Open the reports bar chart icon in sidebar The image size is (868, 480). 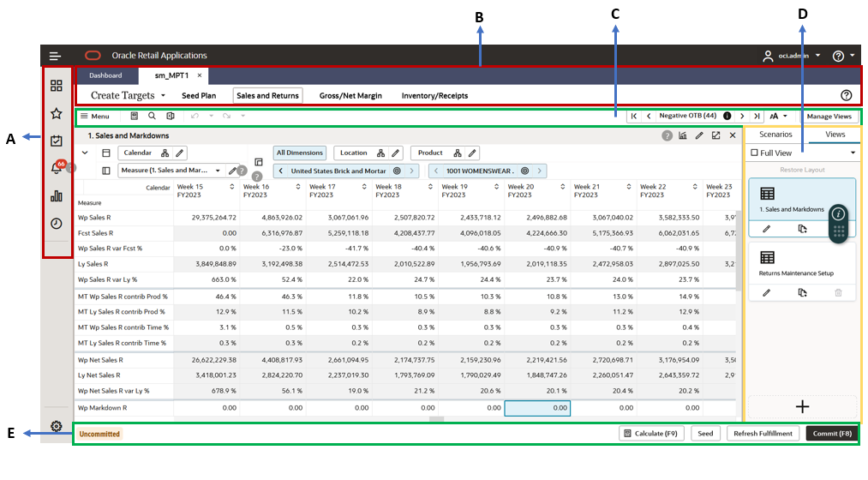[x=57, y=196]
